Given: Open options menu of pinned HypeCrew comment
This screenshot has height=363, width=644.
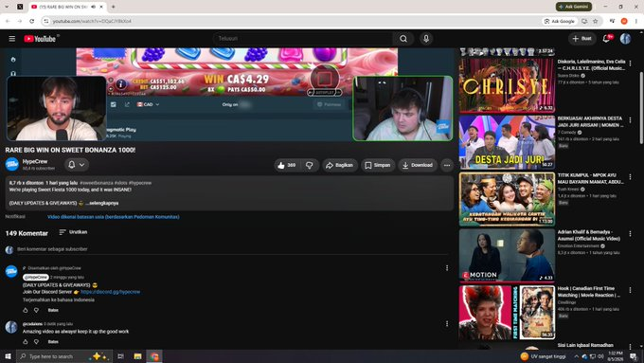Looking at the screenshot, I should click(447, 268).
